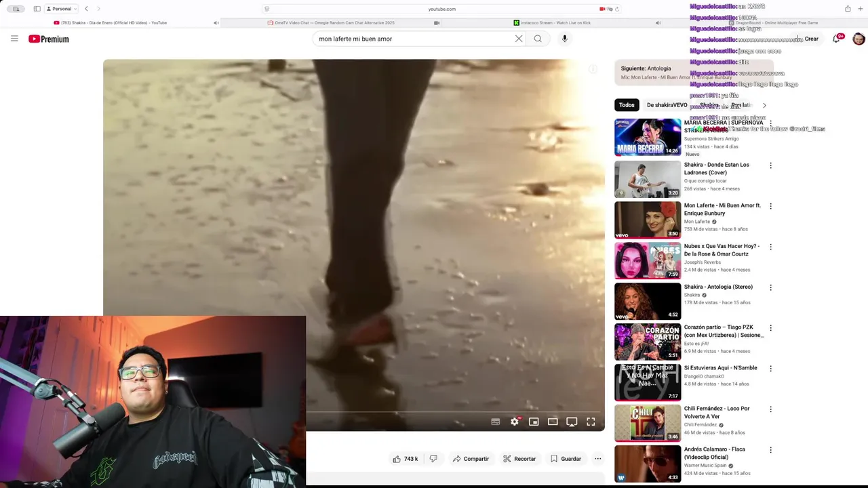Like the video with 743 k likes

tap(406, 459)
